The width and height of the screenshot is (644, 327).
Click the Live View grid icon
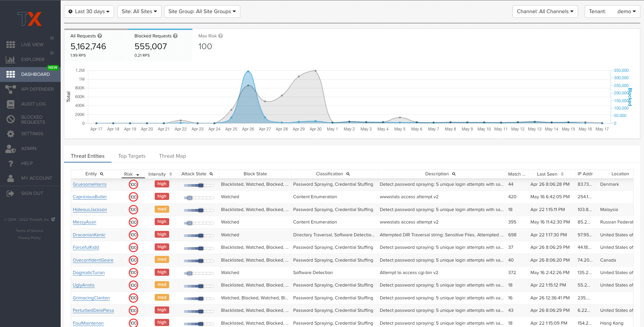tap(10, 44)
